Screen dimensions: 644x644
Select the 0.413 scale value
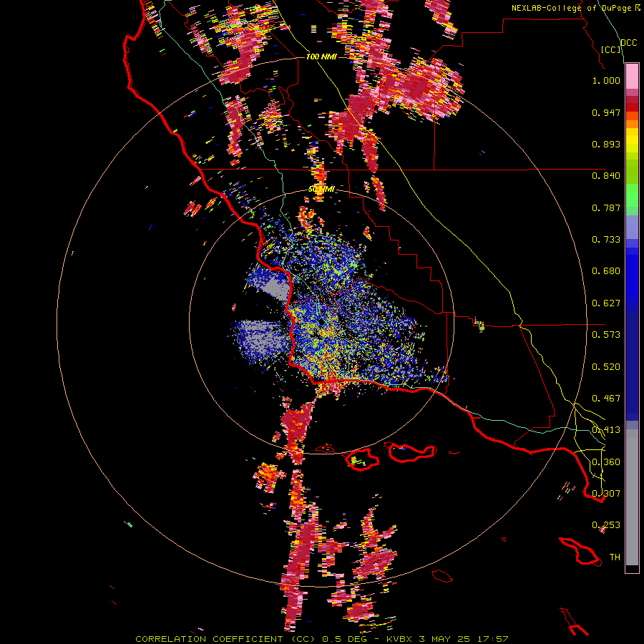point(606,430)
